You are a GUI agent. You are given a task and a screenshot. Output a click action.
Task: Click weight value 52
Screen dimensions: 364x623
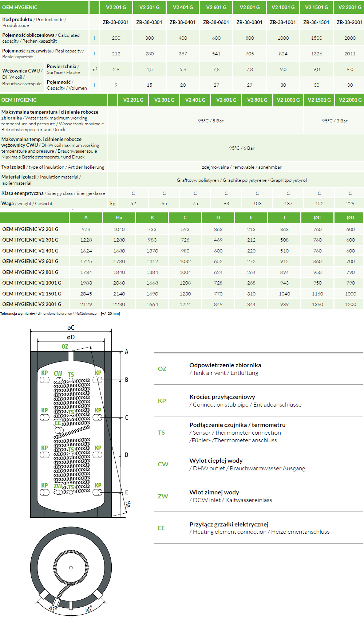[133, 204]
